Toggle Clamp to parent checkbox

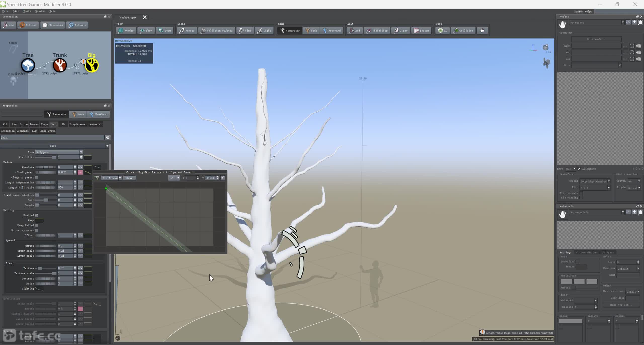[x=37, y=178]
